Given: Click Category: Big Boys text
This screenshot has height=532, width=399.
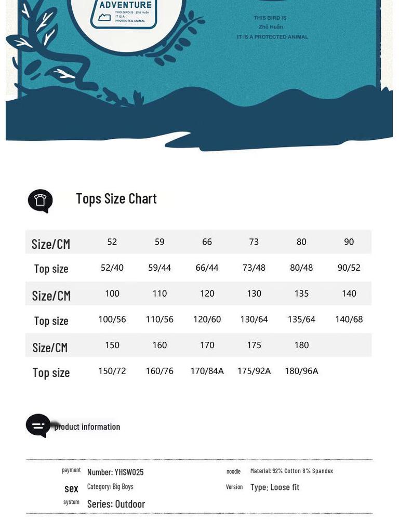Looking at the screenshot, I should click(110, 486).
